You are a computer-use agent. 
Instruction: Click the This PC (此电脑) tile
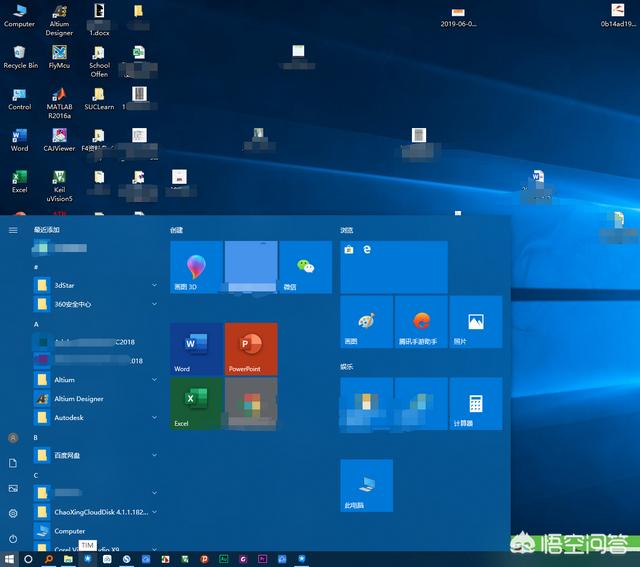coord(366,485)
